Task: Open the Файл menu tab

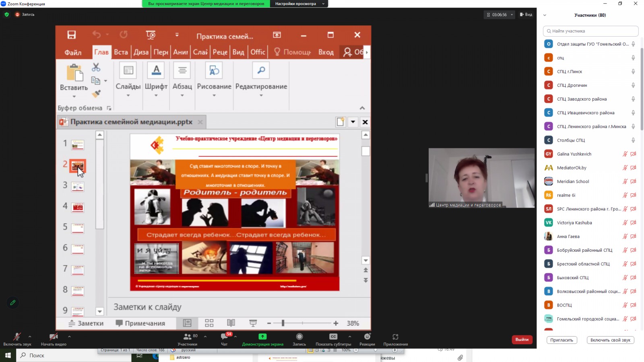Action: [73, 52]
